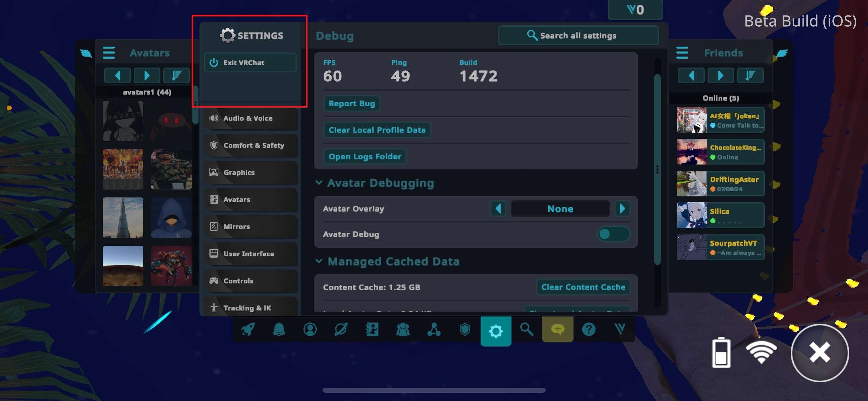Screen dimensions: 868x401
Task: Open Graphics settings category
Action: [x=251, y=172]
